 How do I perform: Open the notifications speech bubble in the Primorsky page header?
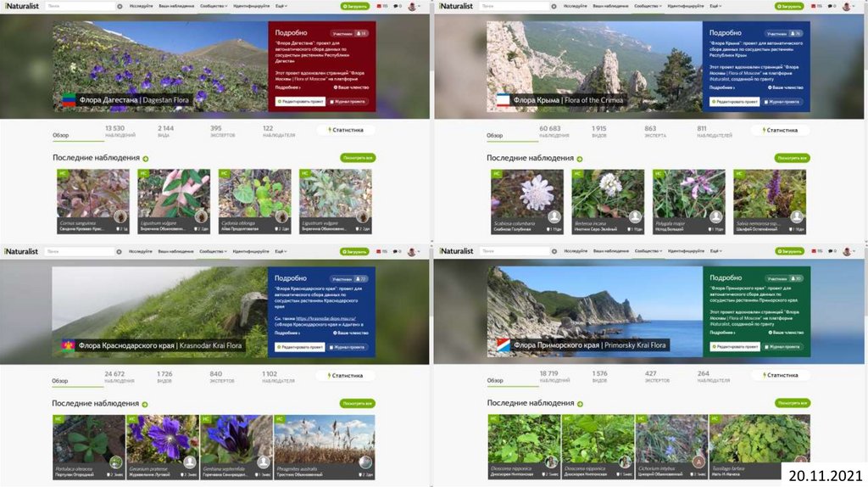pos(831,251)
